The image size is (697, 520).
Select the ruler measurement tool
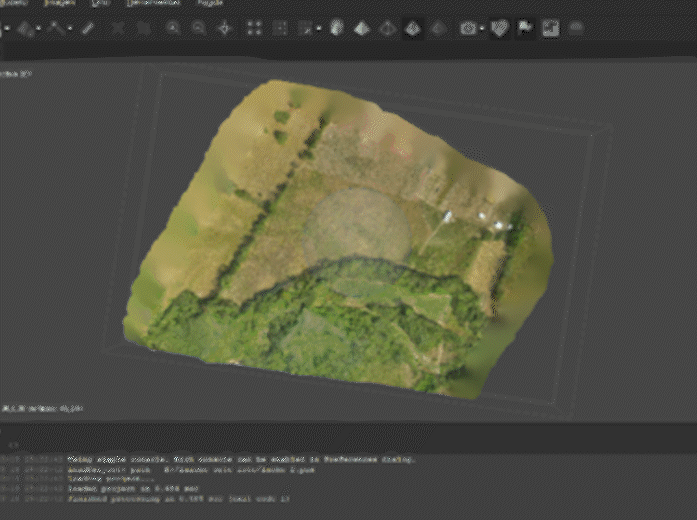coord(88,28)
